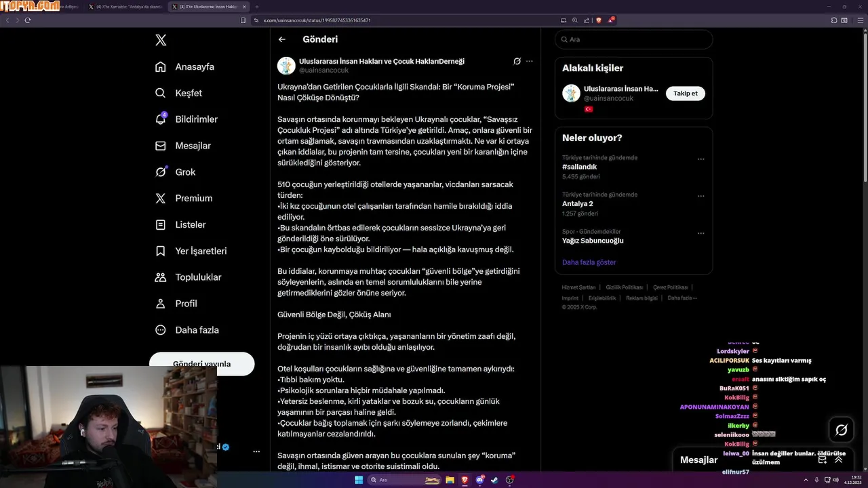Click new message compose icon in Mesajlar drawer
Image resolution: width=868 pixels, height=488 pixels.
[x=823, y=460]
